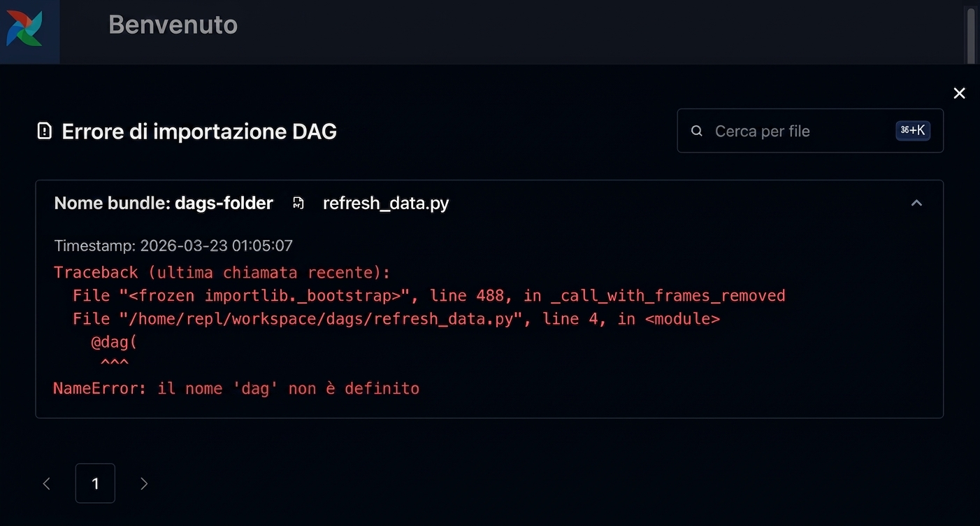
Task: Click the /home/repl/workspace/dags/refresh_data.py traceback line
Action: click(396, 319)
